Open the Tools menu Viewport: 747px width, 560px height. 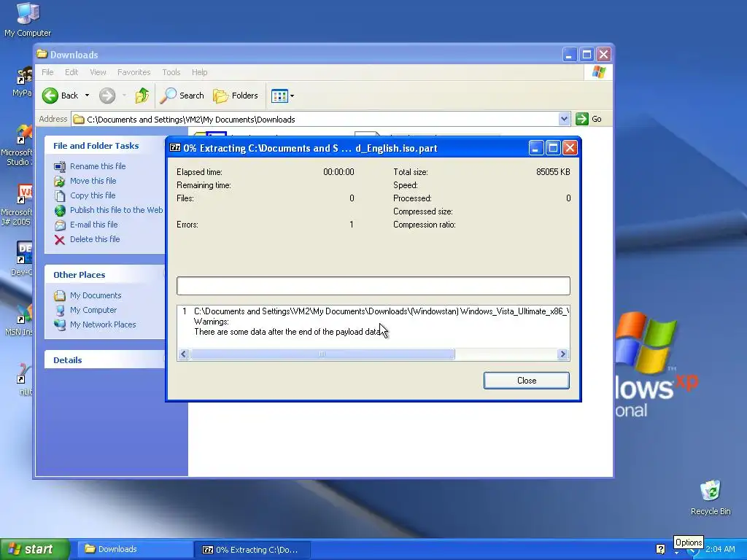point(171,72)
